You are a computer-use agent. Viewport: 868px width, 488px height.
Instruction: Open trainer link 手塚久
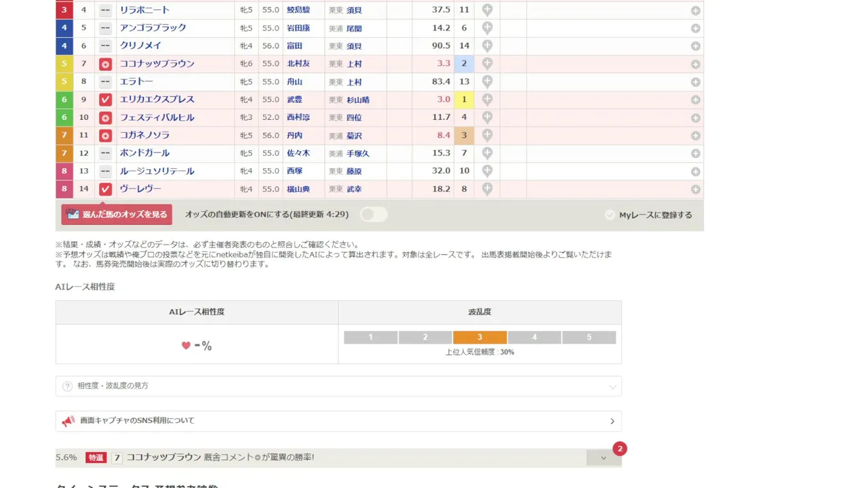tap(357, 153)
